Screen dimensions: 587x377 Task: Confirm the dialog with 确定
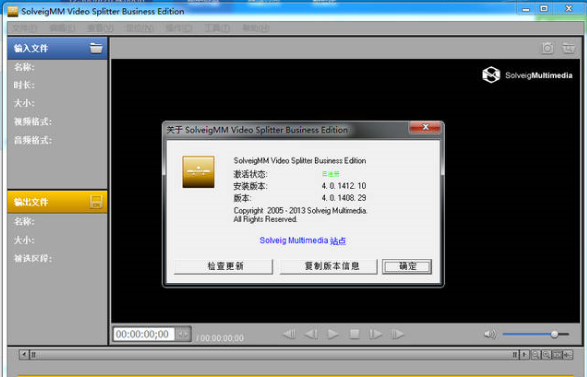[x=407, y=266]
